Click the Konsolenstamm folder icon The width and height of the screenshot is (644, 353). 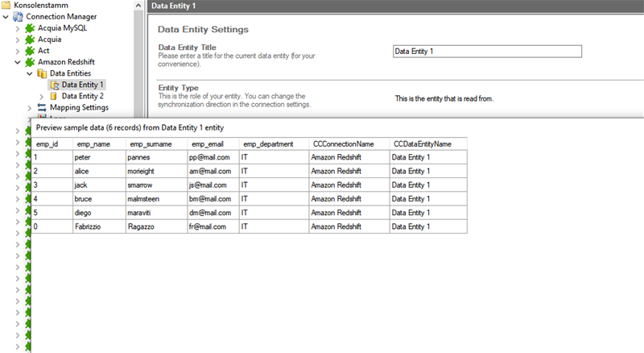pyautogui.click(x=7, y=5)
